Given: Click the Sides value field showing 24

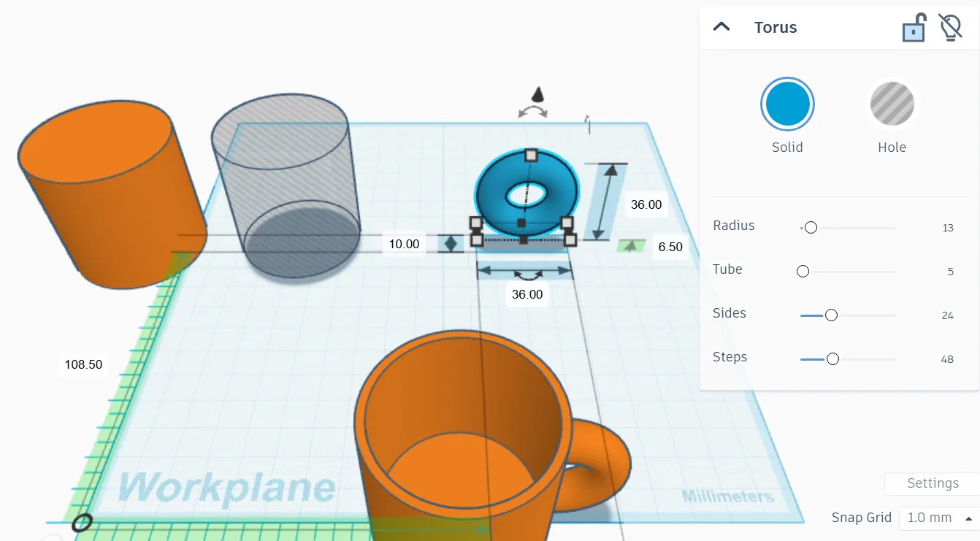Looking at the screenshot, I should click(947, 315).
